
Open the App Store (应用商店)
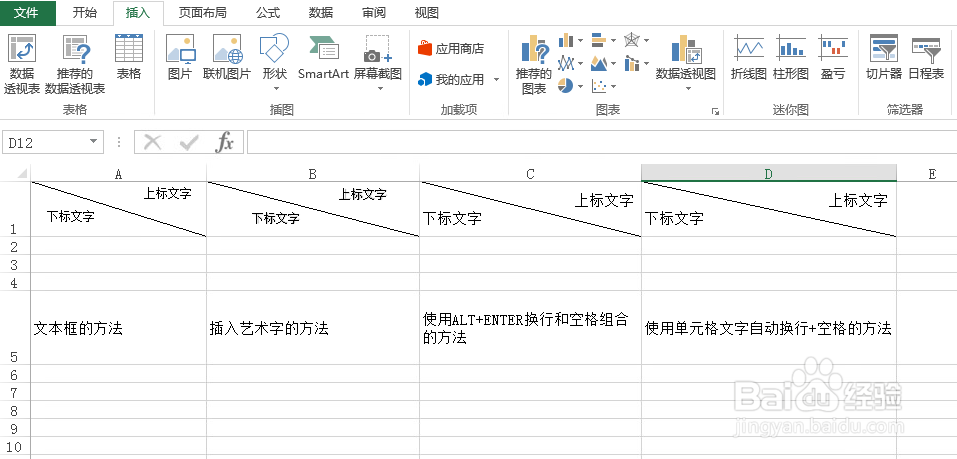point(451,49)
